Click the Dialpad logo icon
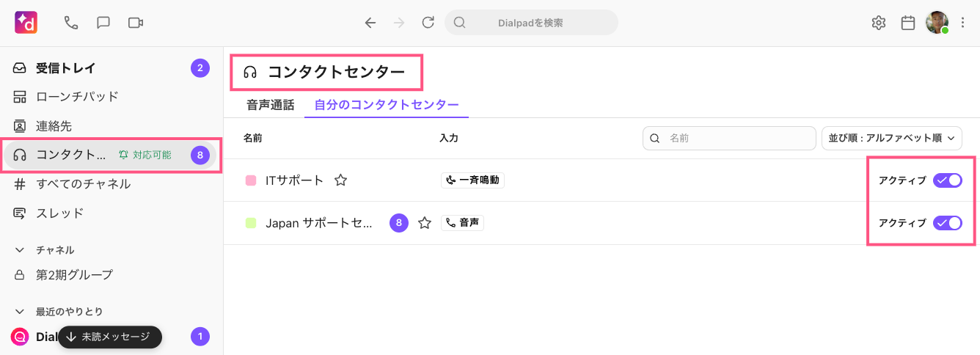Image resolution: width=980 pixels, height=355 pixels. click(26, 23)
